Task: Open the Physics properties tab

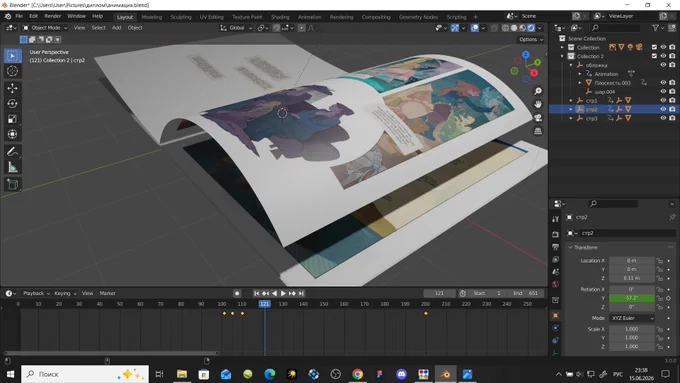Action: pyautogui.click(x=556, y=328)
